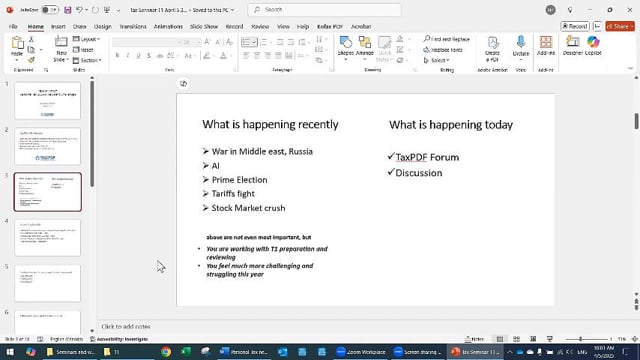
Task: Go to the Animations tab
Action: click(168, 27)
